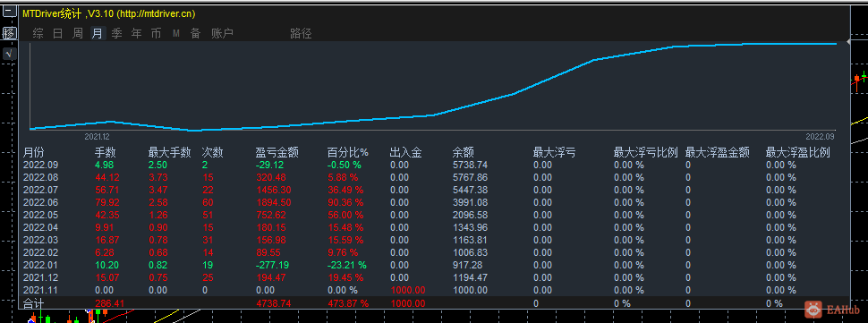
Task: Click the 月份 column header
Action: (33, 153)
